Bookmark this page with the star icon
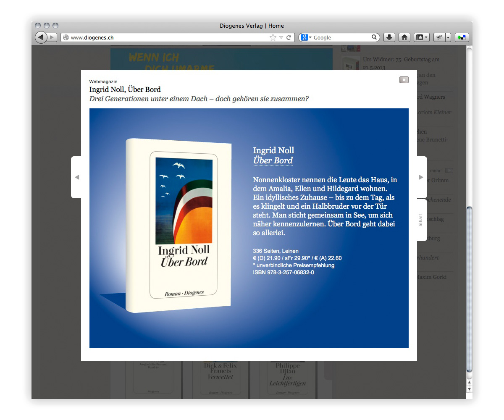 pyautogui.click(x=273, y=37)
